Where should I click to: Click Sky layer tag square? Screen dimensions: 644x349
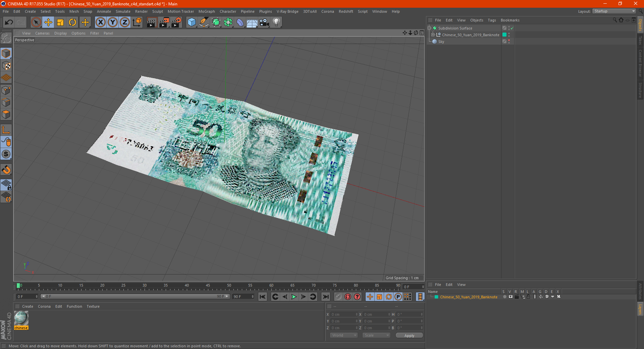[x=504, y=41]
